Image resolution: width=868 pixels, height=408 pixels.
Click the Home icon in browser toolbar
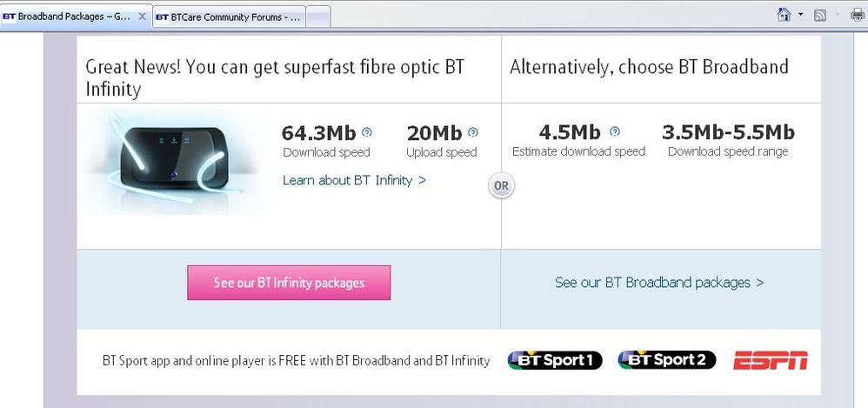pos(784,15)
